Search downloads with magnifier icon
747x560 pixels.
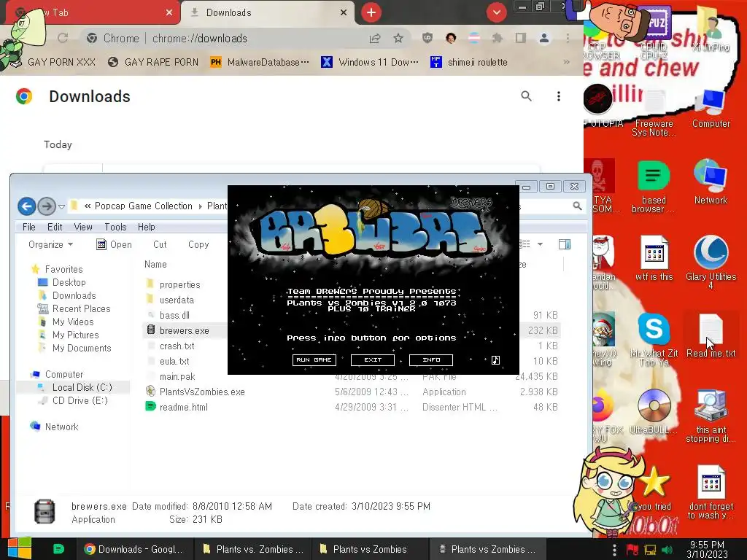click(526, 96)
